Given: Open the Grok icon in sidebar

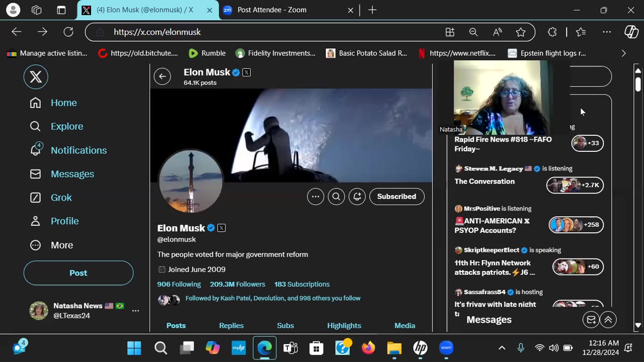Looking at the screenshot, I should point(35,198).
